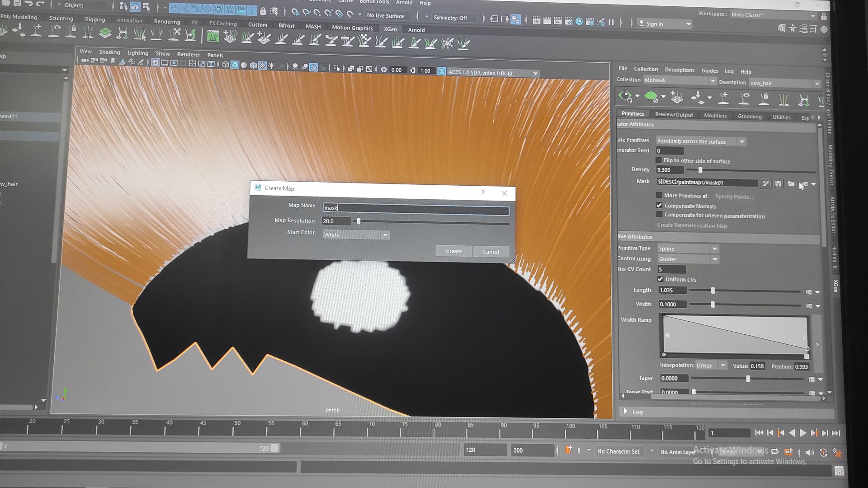This screenshot has height=488, width=868.
Task: Click the lock guides icon
Action: click(764, 99)
